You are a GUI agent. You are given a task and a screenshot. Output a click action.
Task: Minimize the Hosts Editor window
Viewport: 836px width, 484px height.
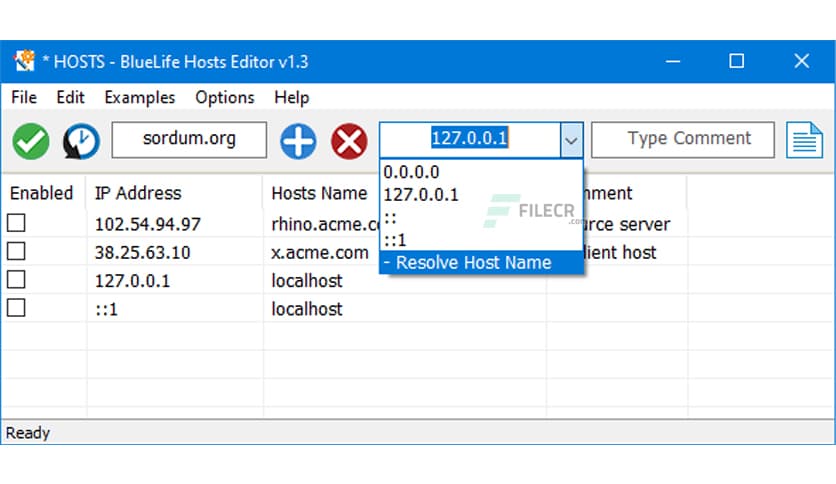pyautogui.click(x=673, y=61)
